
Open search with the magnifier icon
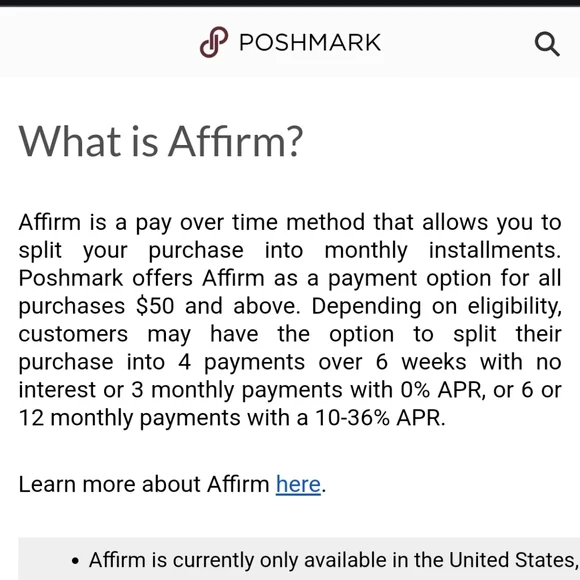[x=547, y=44]
